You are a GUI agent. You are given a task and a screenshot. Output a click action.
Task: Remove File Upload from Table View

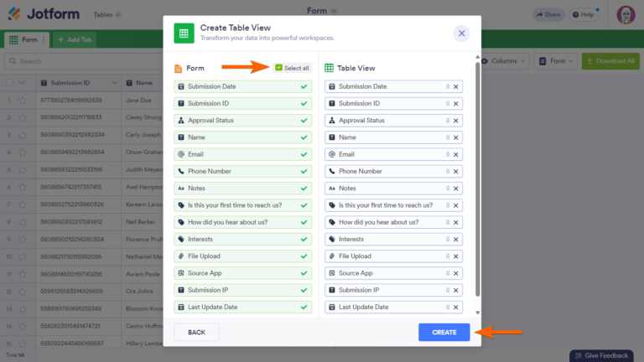(x=456, y=256)
